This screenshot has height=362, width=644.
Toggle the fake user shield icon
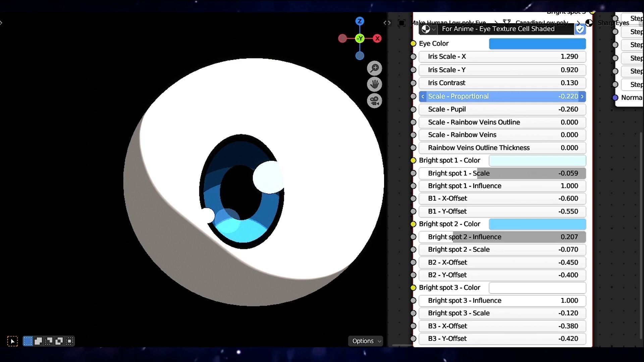point(580,29)
